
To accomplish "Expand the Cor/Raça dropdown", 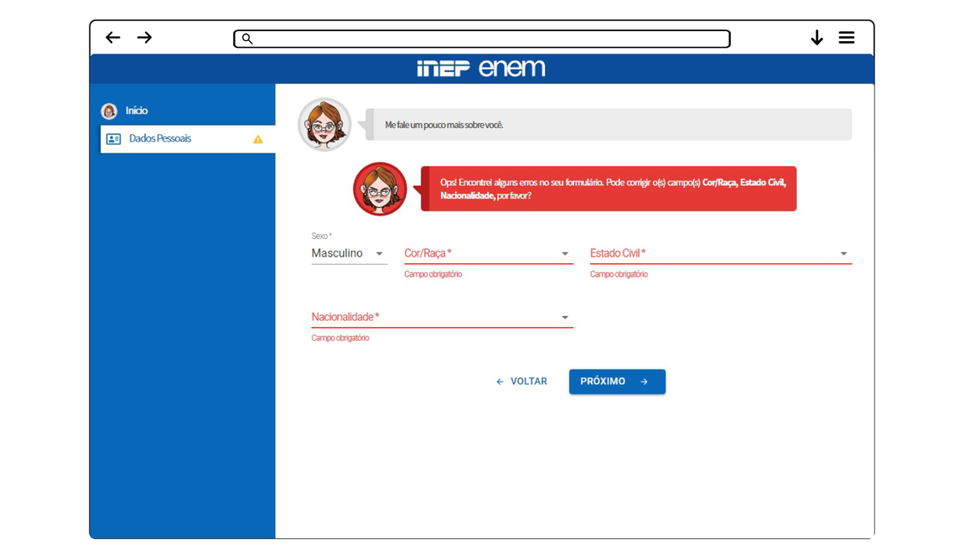I will coord(488,253).
